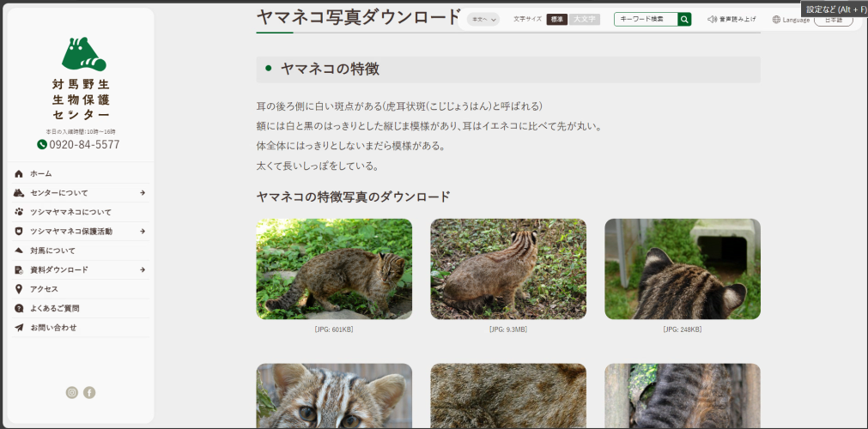The height and width of the screenshot is (429, 868).
Task: Open the Instagram icon link
Action: pyautogui.click(x=72, y=392)
